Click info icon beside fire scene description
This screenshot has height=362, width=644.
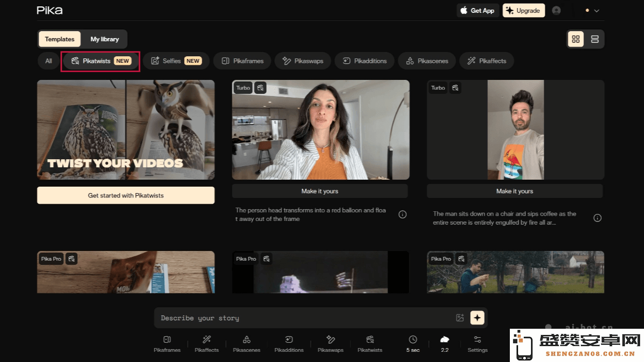point(597,218)
